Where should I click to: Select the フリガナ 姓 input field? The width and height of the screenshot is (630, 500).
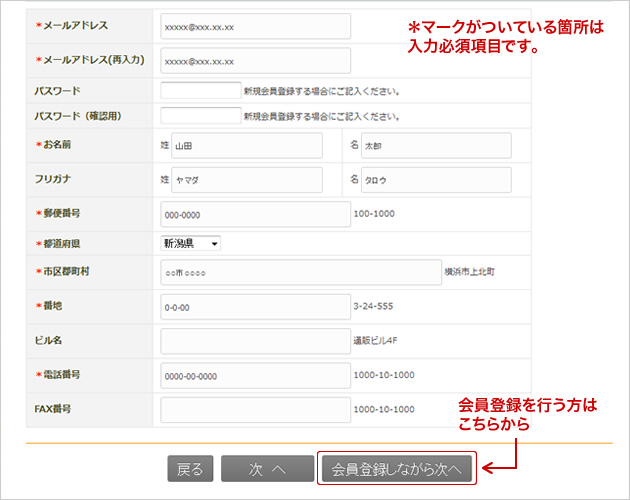pyautogui.click(x=246, y=180)
